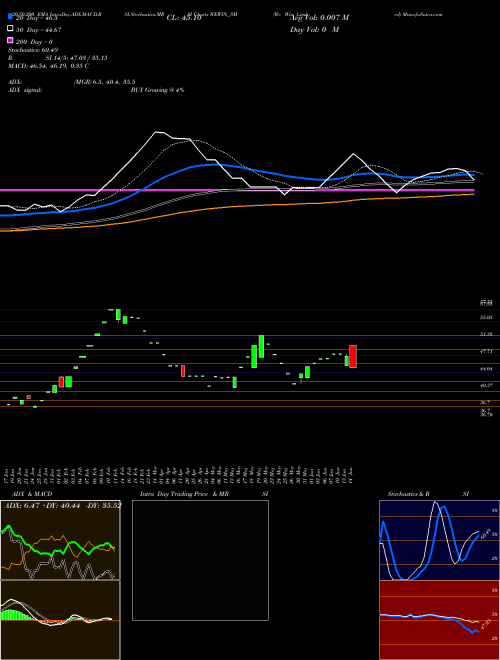This screenshot has height=660, width=500.
Task: Click the 'Stochastics & RSI' panel title
Action: pyautogui.click(x=428, y=494)
